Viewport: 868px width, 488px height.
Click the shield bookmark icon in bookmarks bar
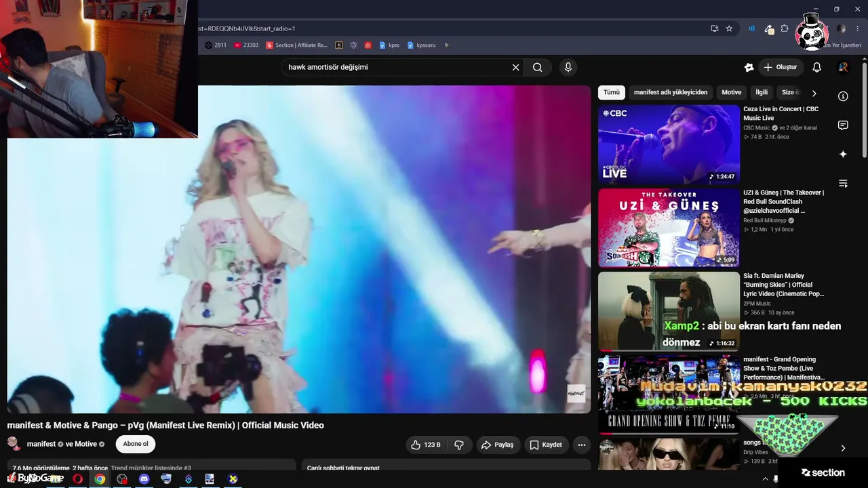pyautogui.click(x=354, y=45)
